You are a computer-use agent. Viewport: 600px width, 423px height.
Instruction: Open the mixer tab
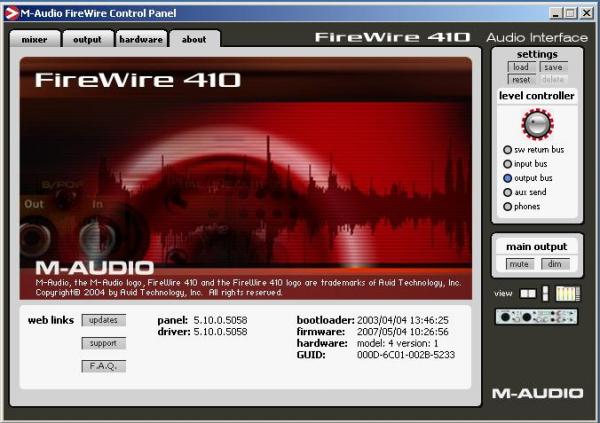35,39
